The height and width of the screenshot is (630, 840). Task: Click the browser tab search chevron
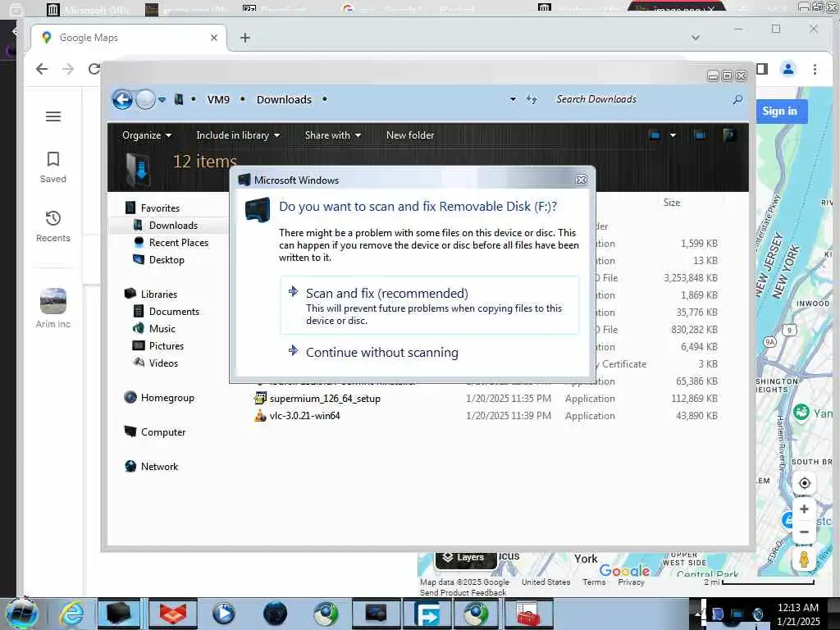click(x=696, y=38)
